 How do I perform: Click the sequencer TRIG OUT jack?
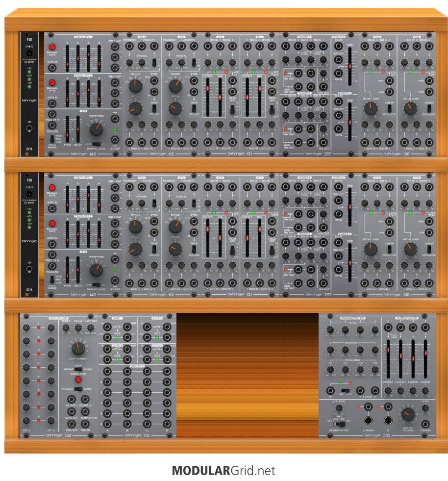[72, 424]
